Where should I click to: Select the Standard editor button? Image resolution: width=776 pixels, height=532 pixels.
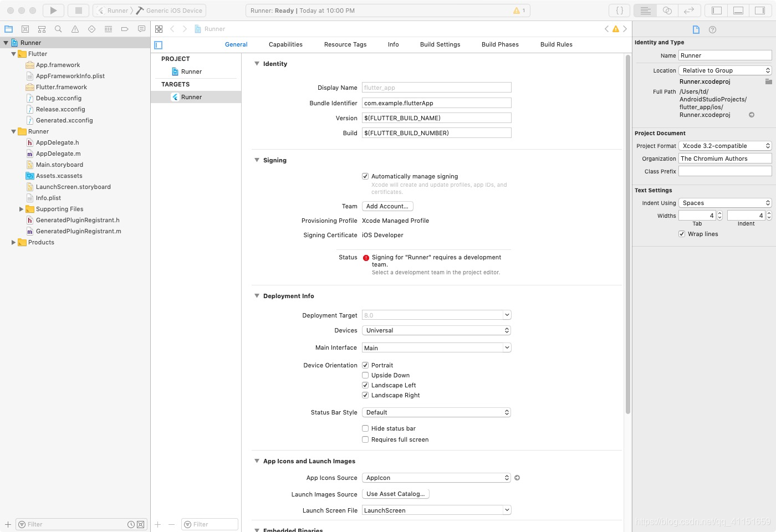click(x=645, y=11)
